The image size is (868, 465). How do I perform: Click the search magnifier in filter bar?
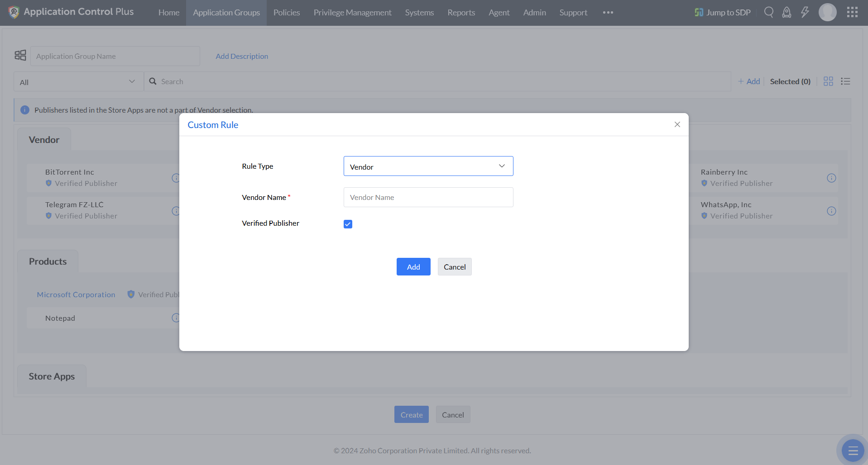click(153, 81)
